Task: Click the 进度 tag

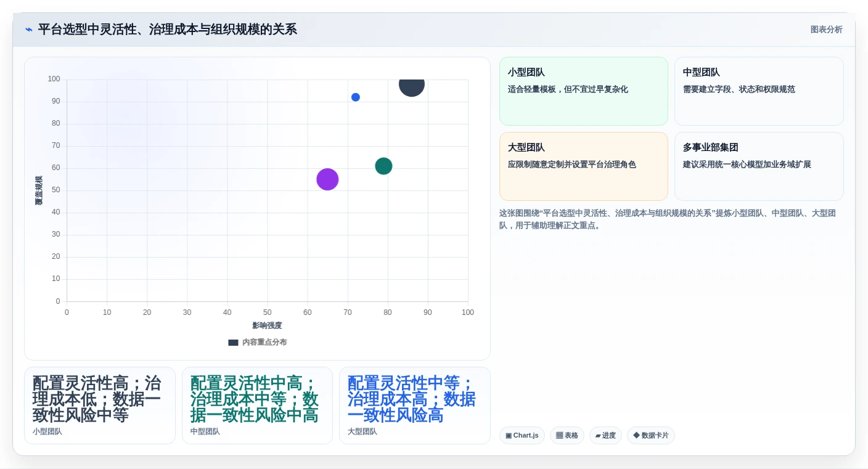Action: point(605,436)
